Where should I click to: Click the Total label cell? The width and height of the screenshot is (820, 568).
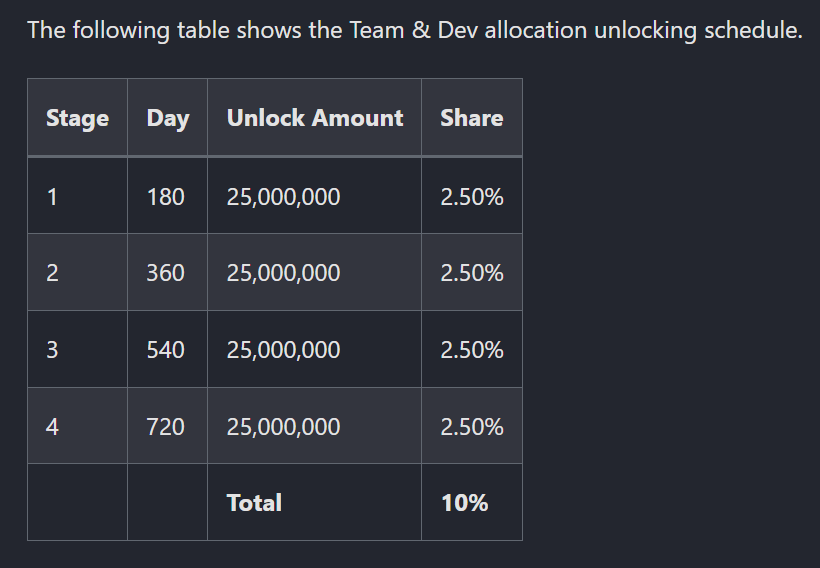[x=314, y=502]
